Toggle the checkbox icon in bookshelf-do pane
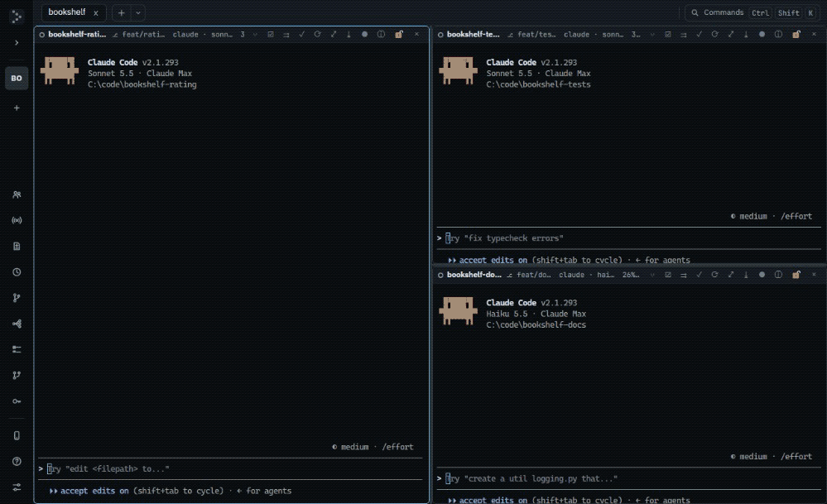Screen dimensions: 827x504 [668, 275]
